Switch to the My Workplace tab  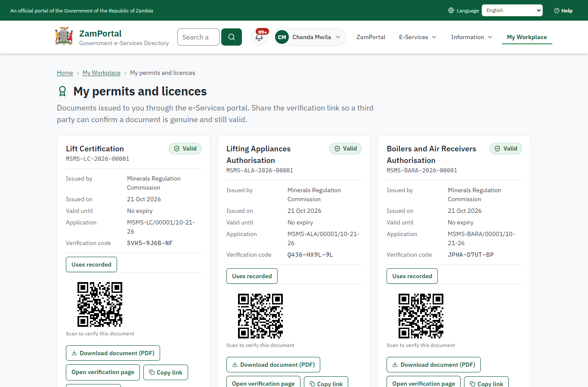(527, 37)
